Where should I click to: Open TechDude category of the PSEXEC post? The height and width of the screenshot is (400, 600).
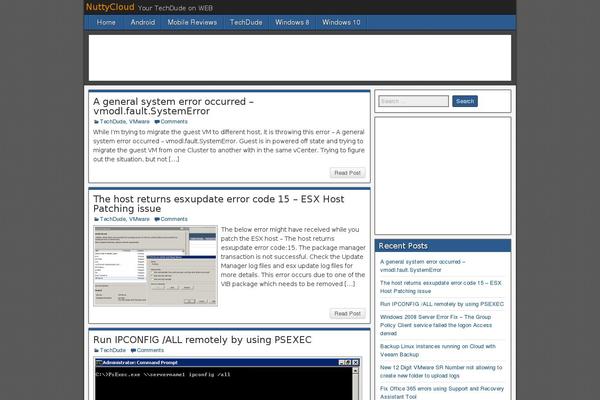click(x=113, y=350)
